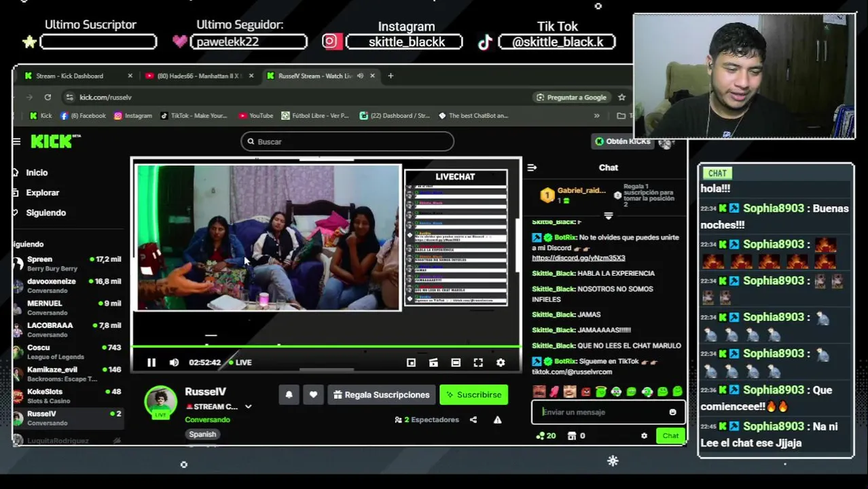Open davooxeneize channel in sidebar
The width and height of the screenshot is (868, 489).
67,285
